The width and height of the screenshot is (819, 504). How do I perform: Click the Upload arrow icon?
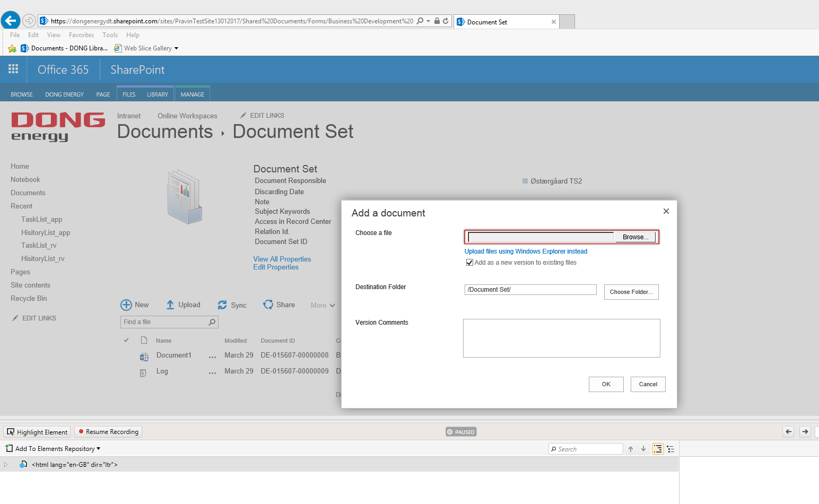[170, 305]
